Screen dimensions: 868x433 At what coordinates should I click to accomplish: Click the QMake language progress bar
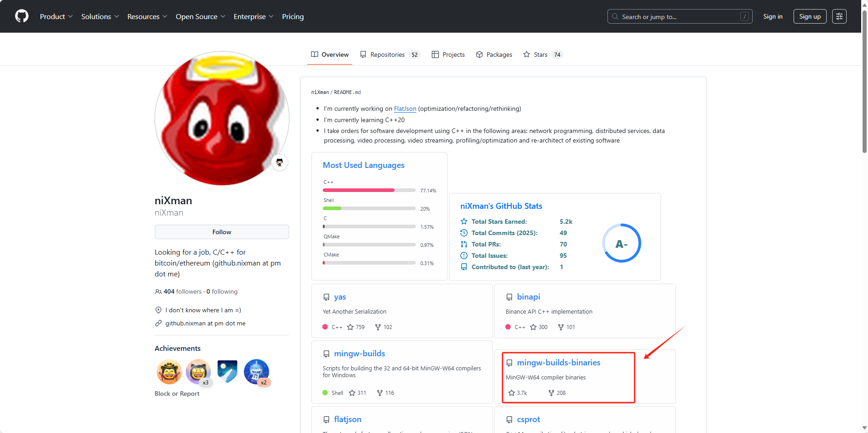pos(369,245)
